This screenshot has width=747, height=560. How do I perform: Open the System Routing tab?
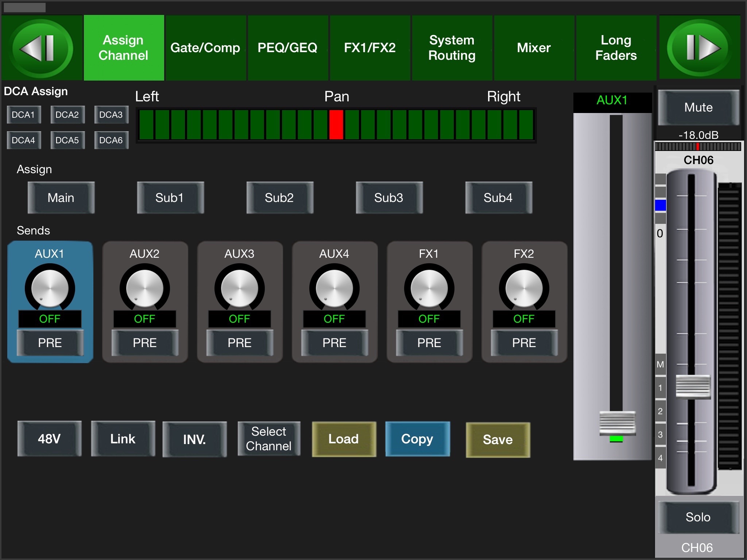pyautogui.click(x=452, y=48)
